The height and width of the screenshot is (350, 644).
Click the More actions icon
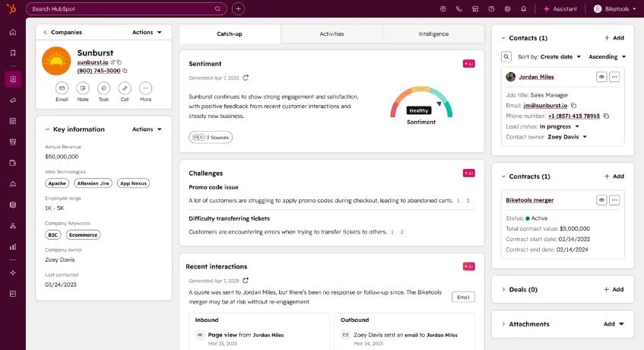pos(146,88)
